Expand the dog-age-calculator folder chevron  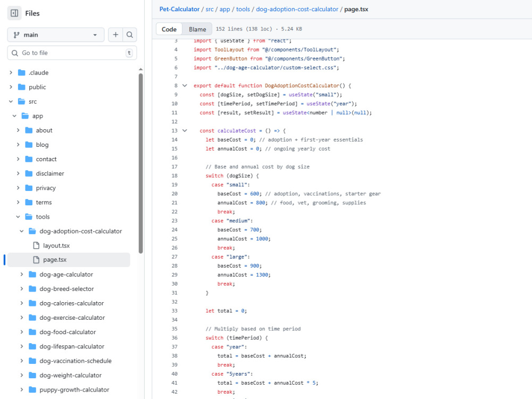[x=22, y=274]
